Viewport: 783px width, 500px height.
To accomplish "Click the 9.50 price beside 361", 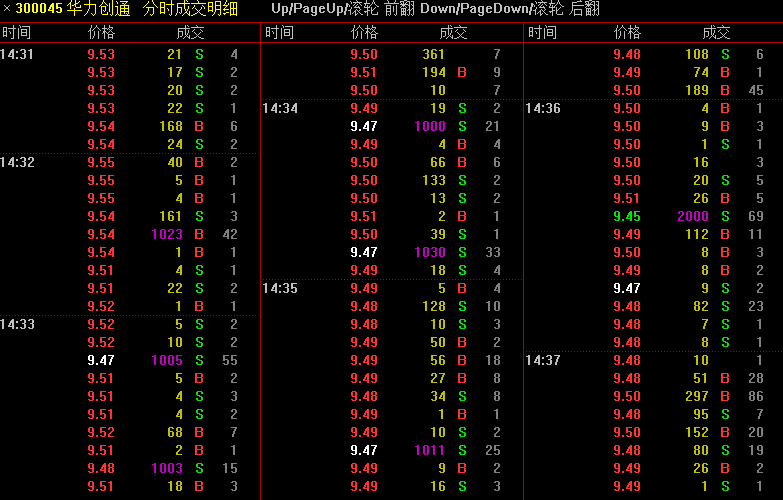I will [364, 54].
